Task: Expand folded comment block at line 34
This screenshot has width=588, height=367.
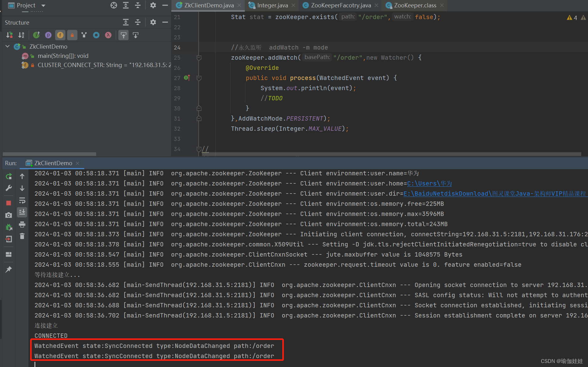Action: coord(199,149)
